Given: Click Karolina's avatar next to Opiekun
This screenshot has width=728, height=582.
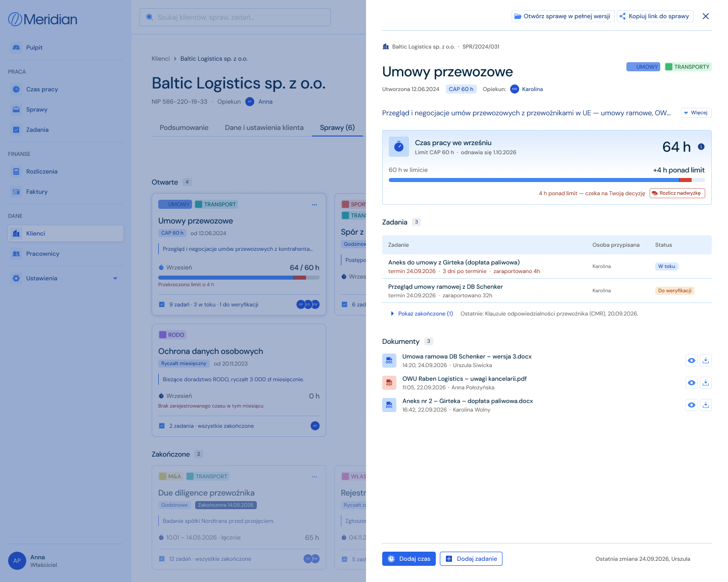Looking at the screenshot, I should (515, 89).
